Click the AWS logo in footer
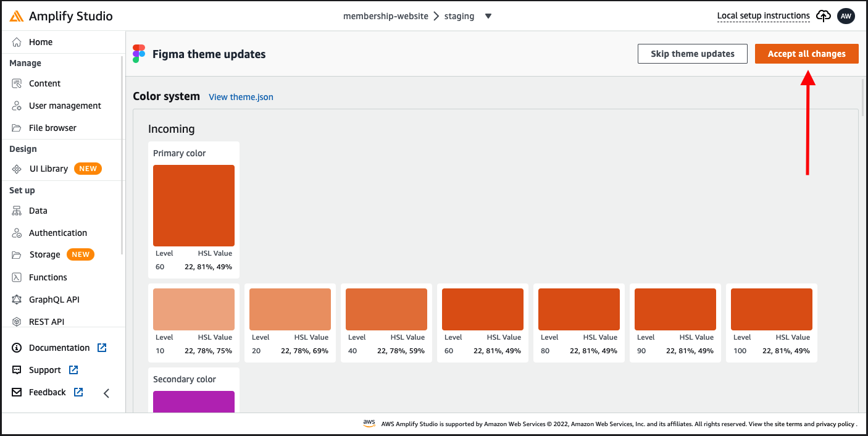The width and height of the screenshot is (868, 436). 369,423
